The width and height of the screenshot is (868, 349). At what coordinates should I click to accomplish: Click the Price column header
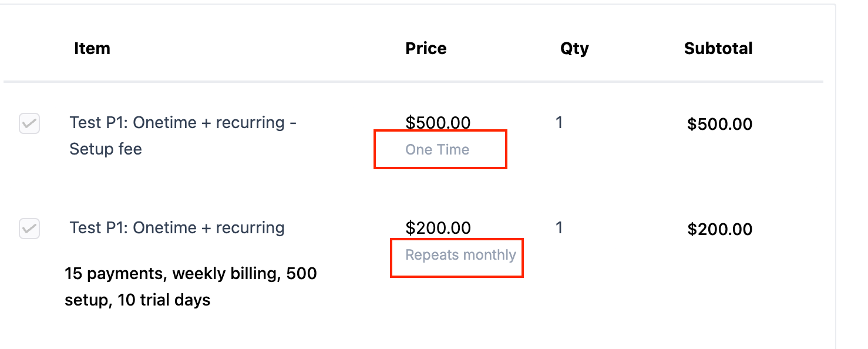pos(426,48)
